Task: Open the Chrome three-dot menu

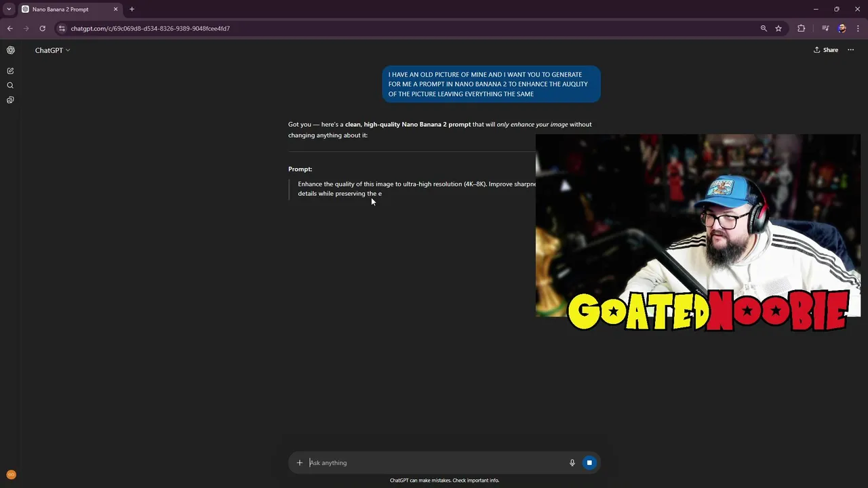Action: [859, 28]
